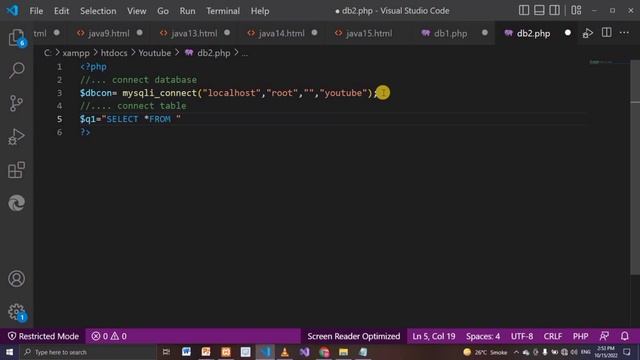The height and width of the screenshot is (360, 640).
Task: Change end of line sequence CRLF
Action: [553, 336]
